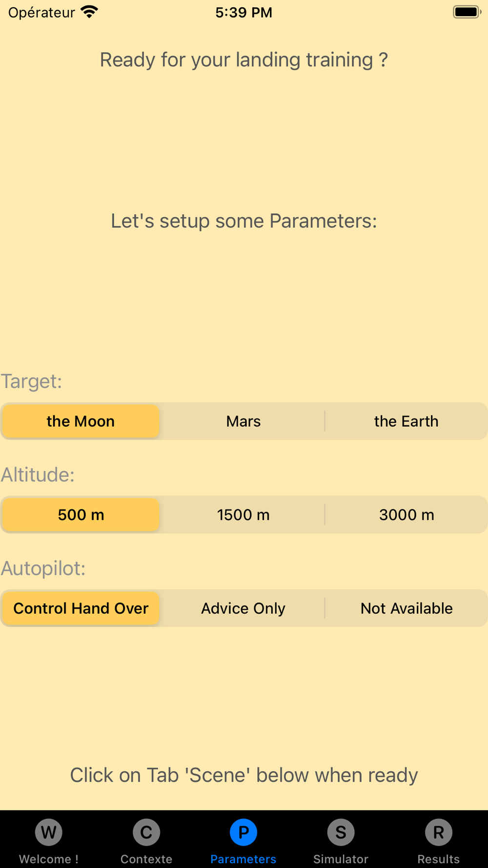Tap the status bar clock
Image resolution: width=488 pixels, height=868 pixels.
coord(244,12)
